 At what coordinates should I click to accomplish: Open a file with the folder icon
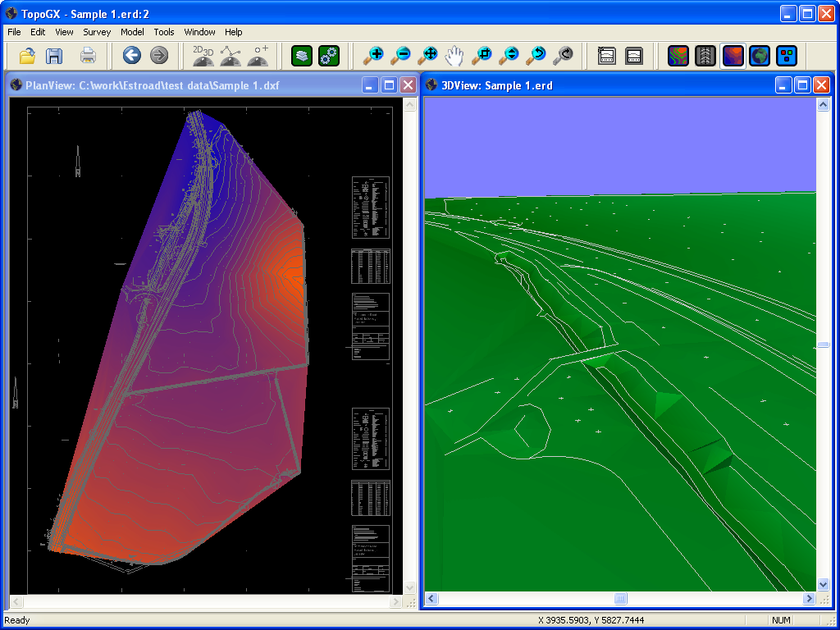pos(27,55)
